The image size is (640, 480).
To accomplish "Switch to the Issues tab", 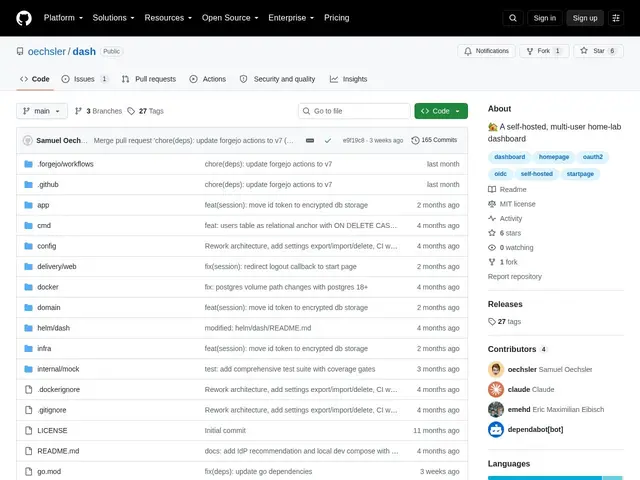I will pyautogui.click(x=84, y=79).
